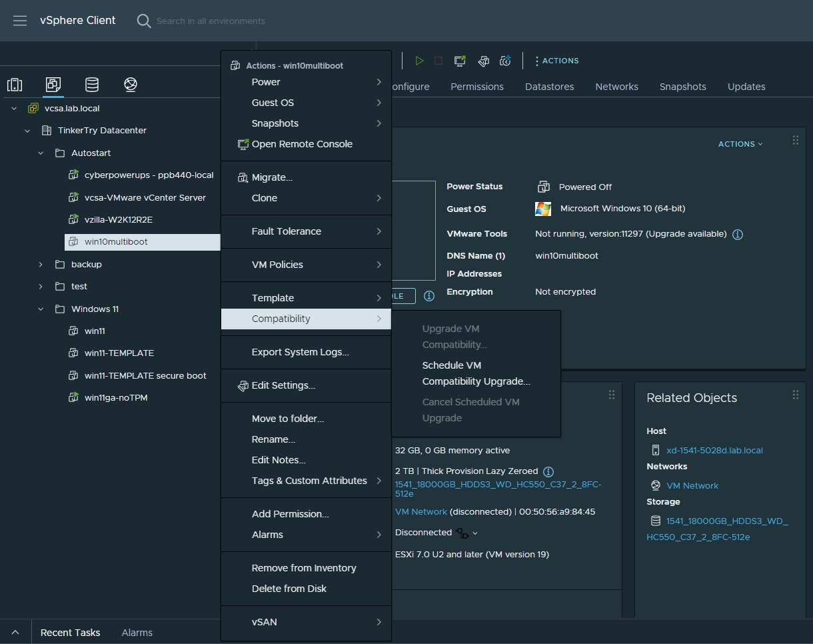813x644 pixels.
Task: Power on the VM with green play icon
Action: pyautogui.click(x=419, y=61)
